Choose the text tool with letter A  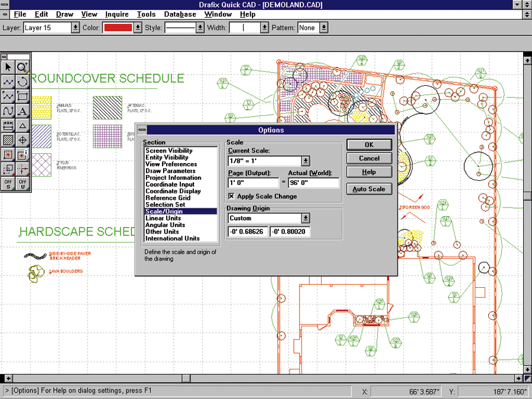coord(22,111)
